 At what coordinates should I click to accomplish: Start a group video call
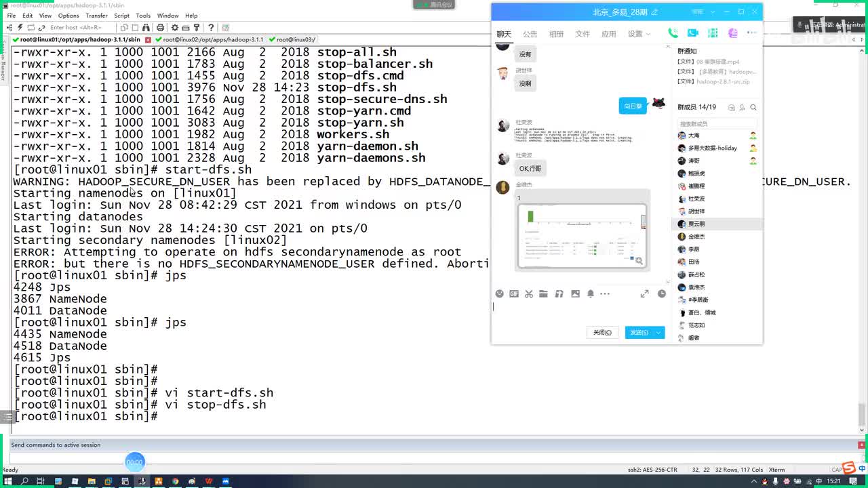692,33
